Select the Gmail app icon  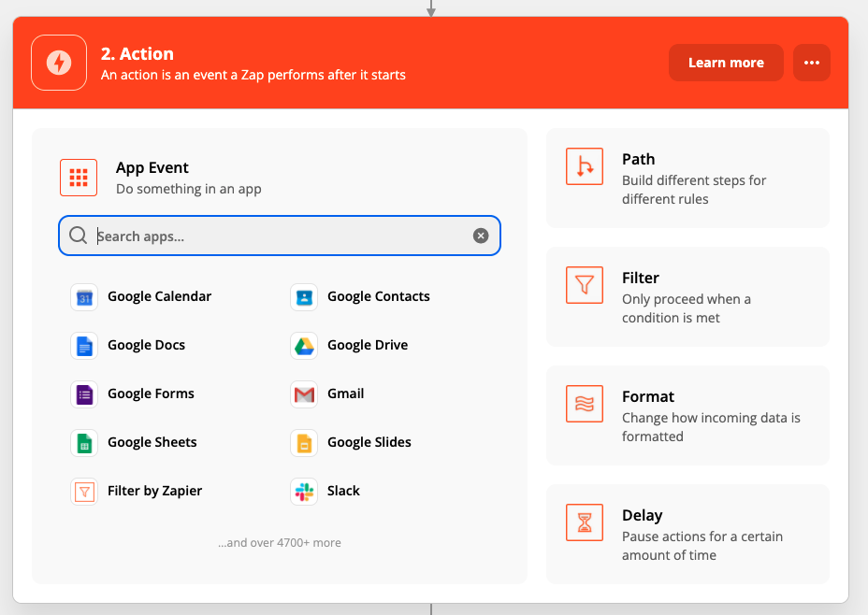pyautogui.click(x=303, y=393)
